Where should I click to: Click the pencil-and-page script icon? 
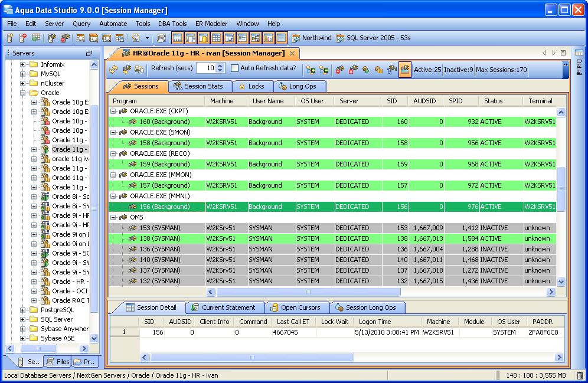click(x=135, y=38)
